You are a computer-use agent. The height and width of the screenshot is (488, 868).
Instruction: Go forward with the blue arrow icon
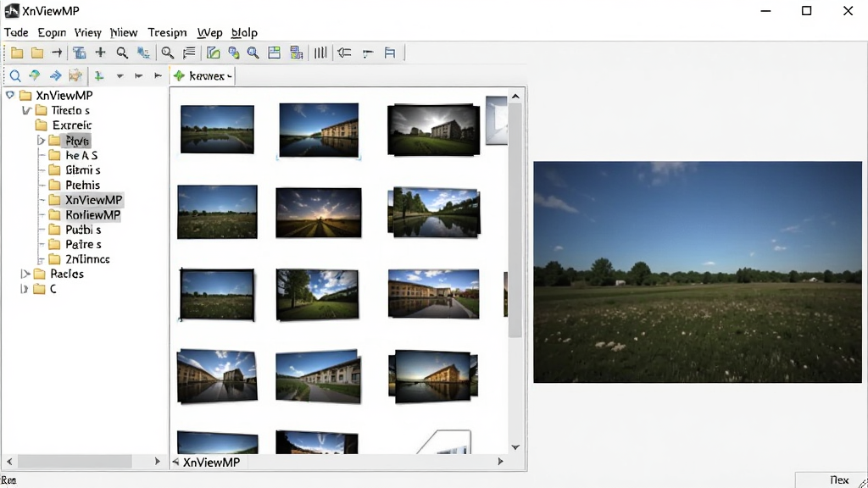[55, 75]
